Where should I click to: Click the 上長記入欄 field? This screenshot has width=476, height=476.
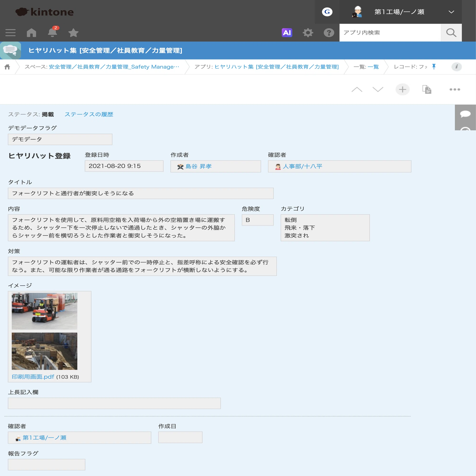click(x=114, y=403)
